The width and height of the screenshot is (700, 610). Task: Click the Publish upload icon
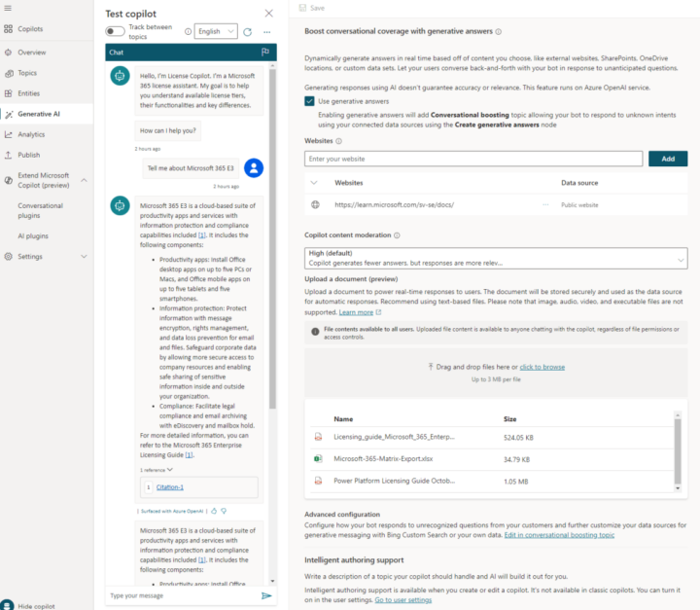click(x=8, y=155)
